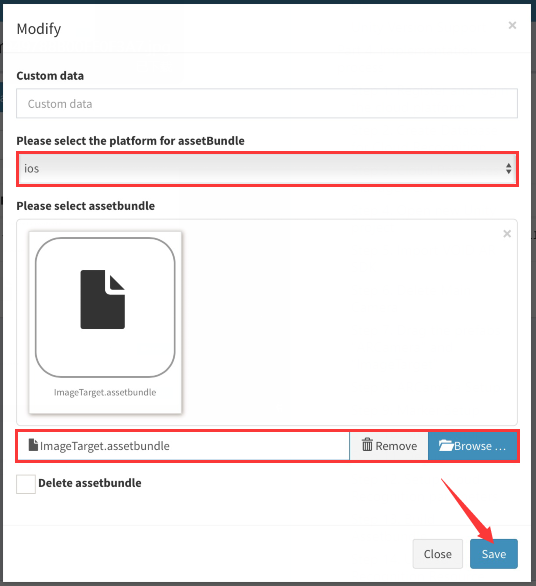This screenshot has width=536, height=586.
Task: Click the small file icon beside the filename
Action: pos(33,445)
